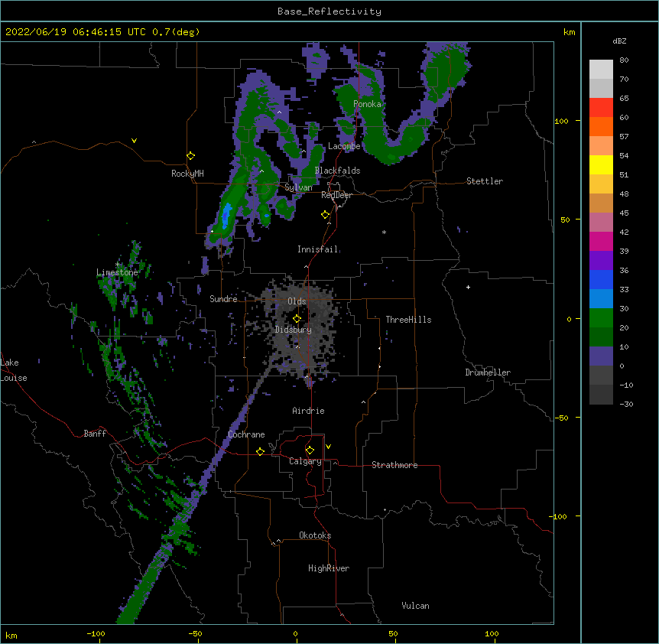Click the RedDeer city label
The image size is (659, 644).
click(336, 195)
